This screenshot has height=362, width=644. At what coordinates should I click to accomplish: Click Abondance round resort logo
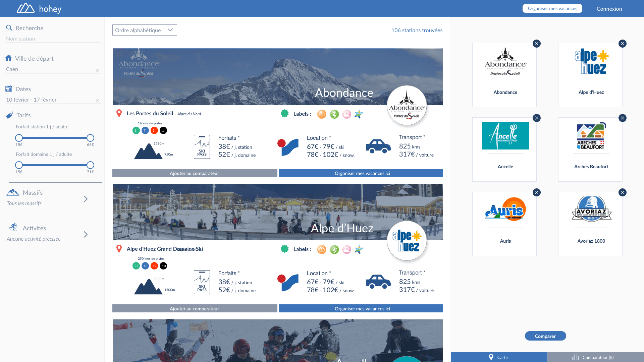click(x=407, y=105)
